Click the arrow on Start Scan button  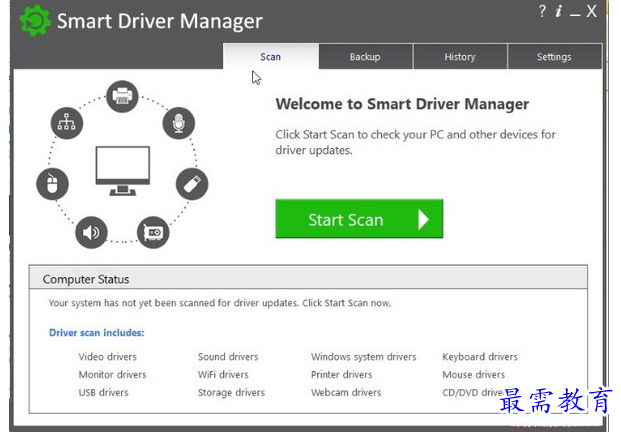[423, 220]
